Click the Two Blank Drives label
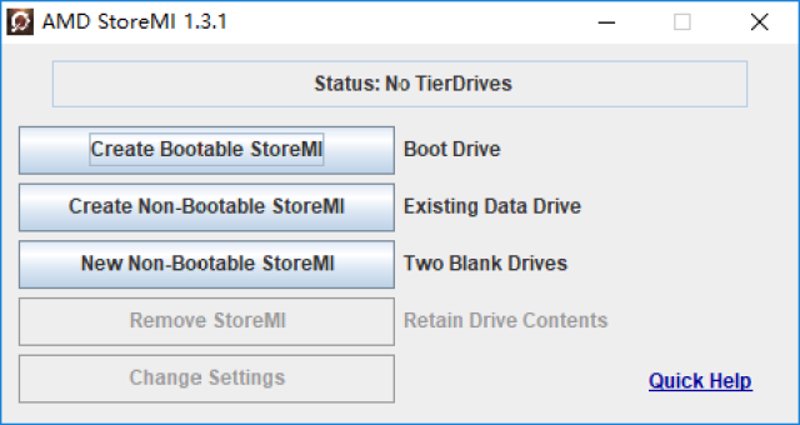 (x=485, y=264)
